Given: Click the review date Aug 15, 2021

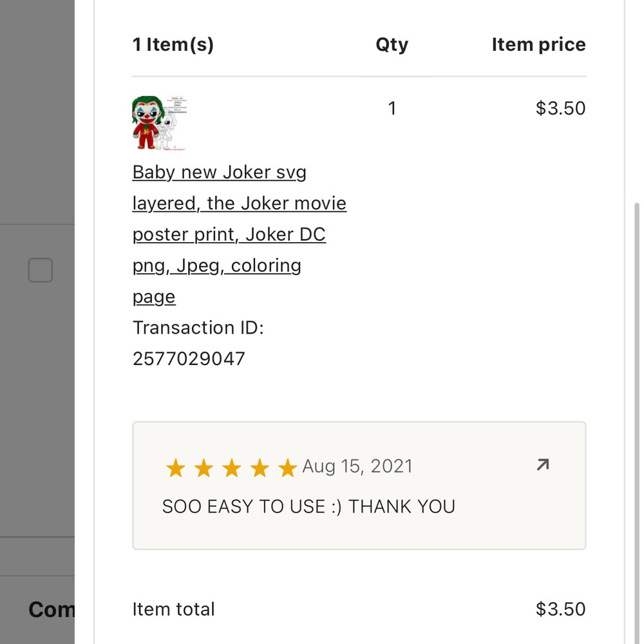Looking at the screenshot, I should (357, 466).
